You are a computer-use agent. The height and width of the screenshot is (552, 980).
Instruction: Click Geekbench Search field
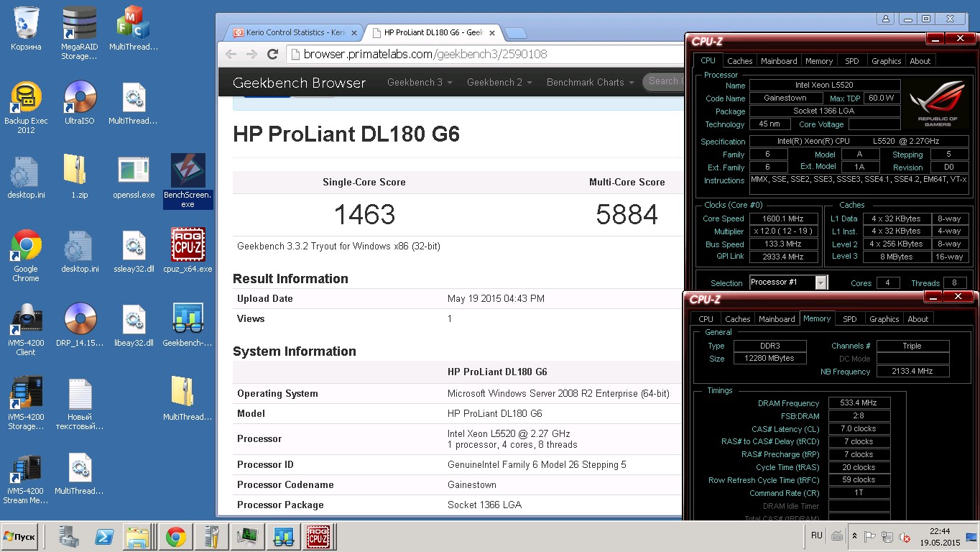click(x=664, y=81)
